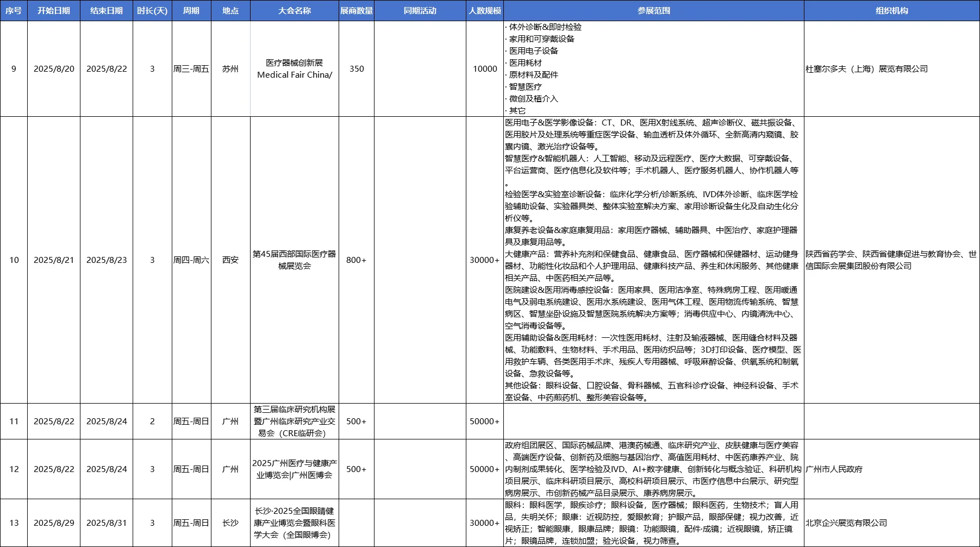The height and width of the screenshot is (547, 980).
Task: Click the 序号 column header
Action: [x=14, y=10]
